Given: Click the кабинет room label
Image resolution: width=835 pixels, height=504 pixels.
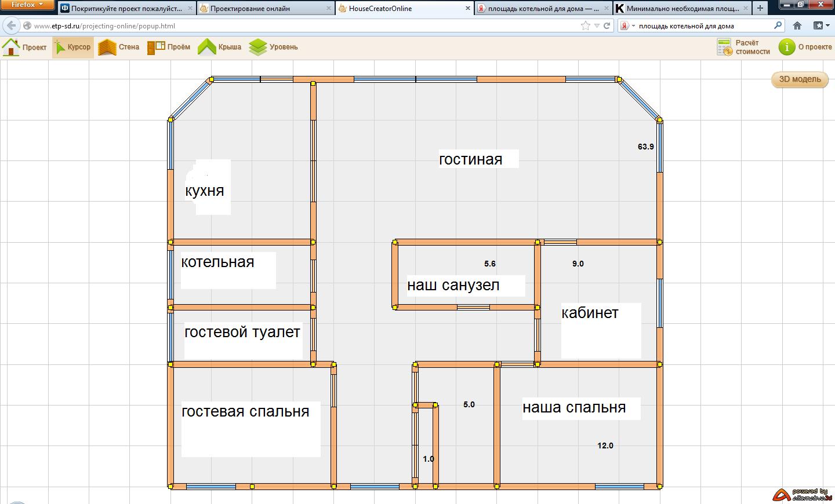Looking at the screenshot, I should 590,313.
